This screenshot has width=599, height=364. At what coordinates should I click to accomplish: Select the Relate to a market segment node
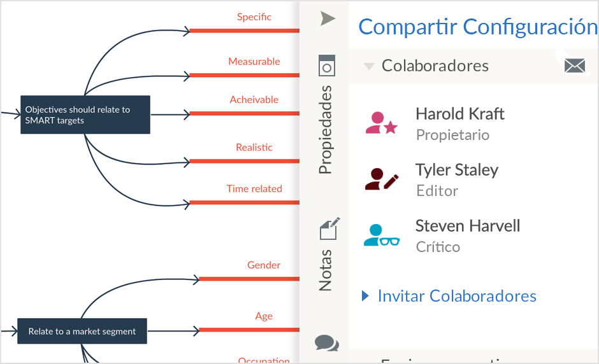tap(82, 331)
